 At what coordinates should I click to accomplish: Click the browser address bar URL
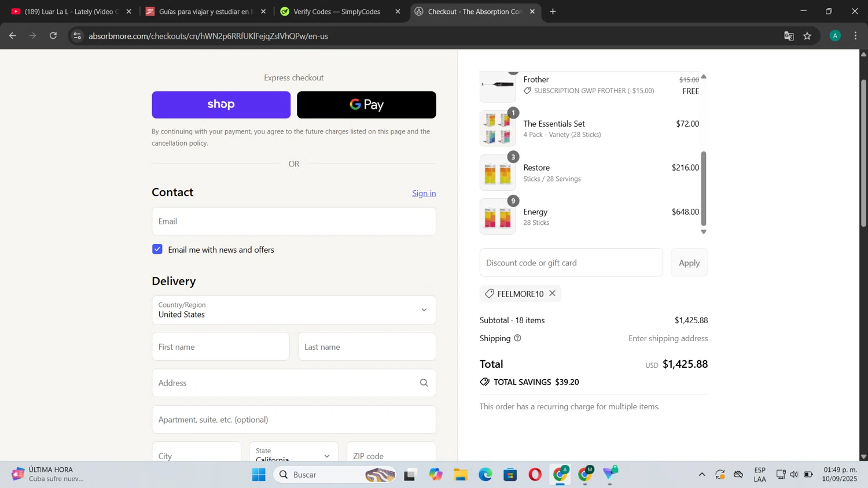coord(208,36)
